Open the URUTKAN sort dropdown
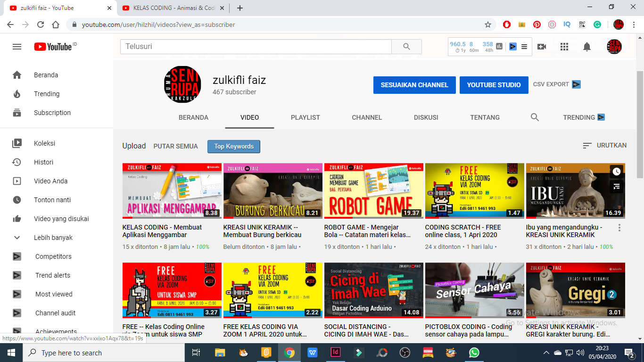 click(605, 146)
